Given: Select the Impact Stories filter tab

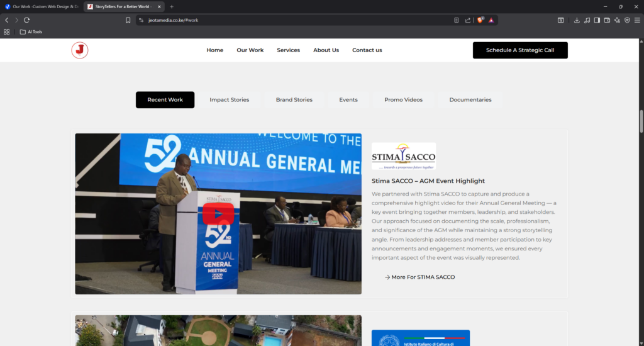Looking at the screenshot, I should (229, 100).
